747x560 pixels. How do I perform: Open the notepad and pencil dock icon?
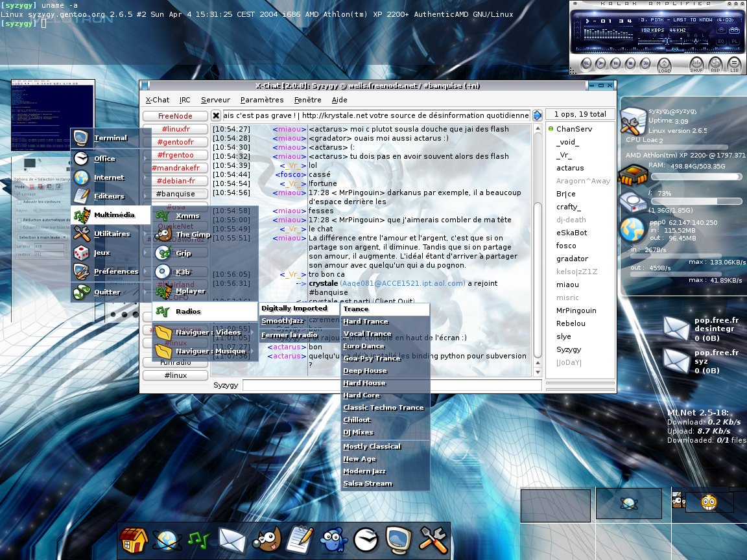[x=301, y=540]
